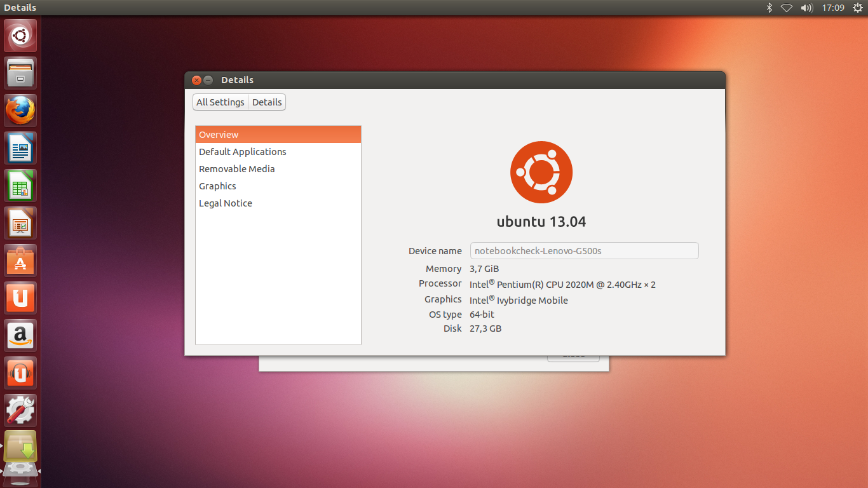This screenshot has height=488, width=868.
Task: Expand the session gear menu
Action: click(x=857, y=8)
